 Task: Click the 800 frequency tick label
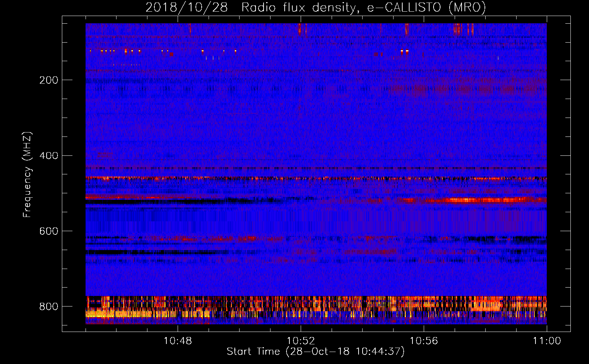click(x=49, y=307)
